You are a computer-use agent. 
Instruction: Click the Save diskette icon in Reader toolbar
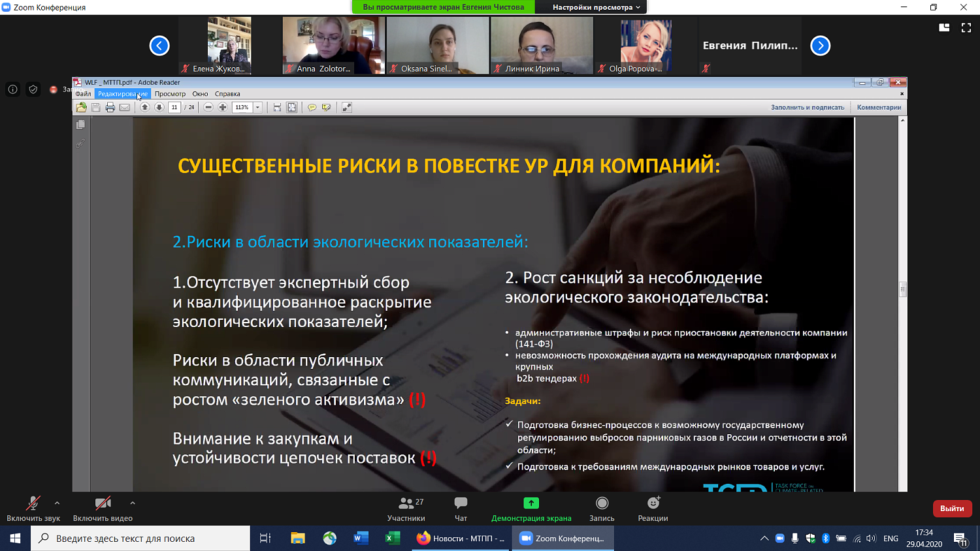(96, 107)
